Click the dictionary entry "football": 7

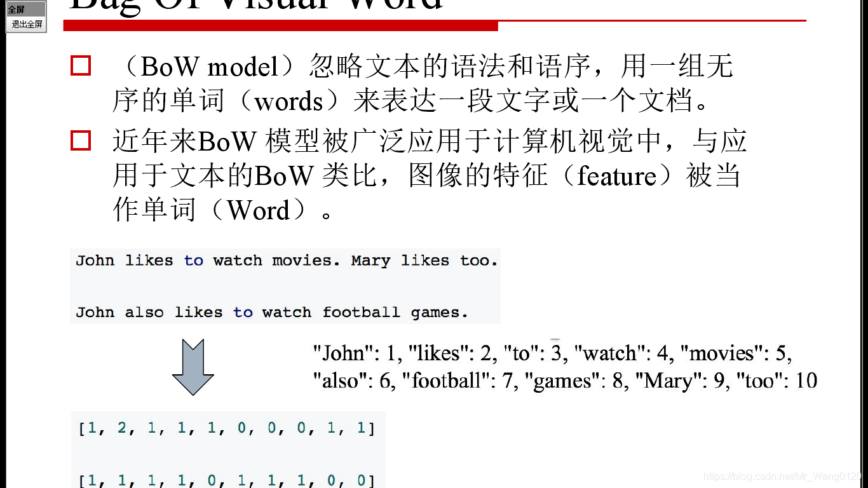tap(458, 381)
